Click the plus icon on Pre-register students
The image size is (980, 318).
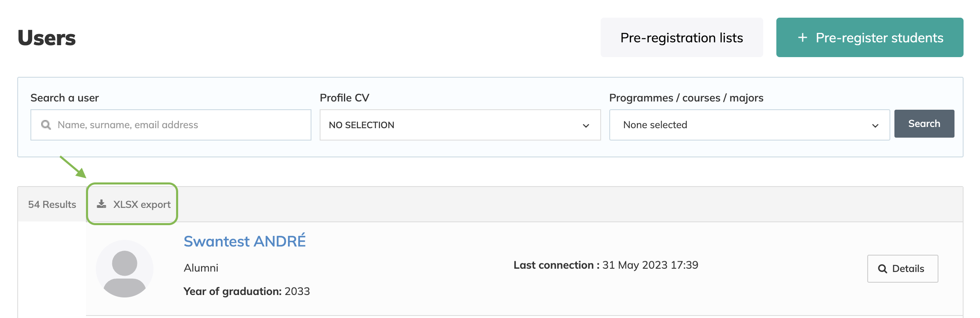coord(802,38)
